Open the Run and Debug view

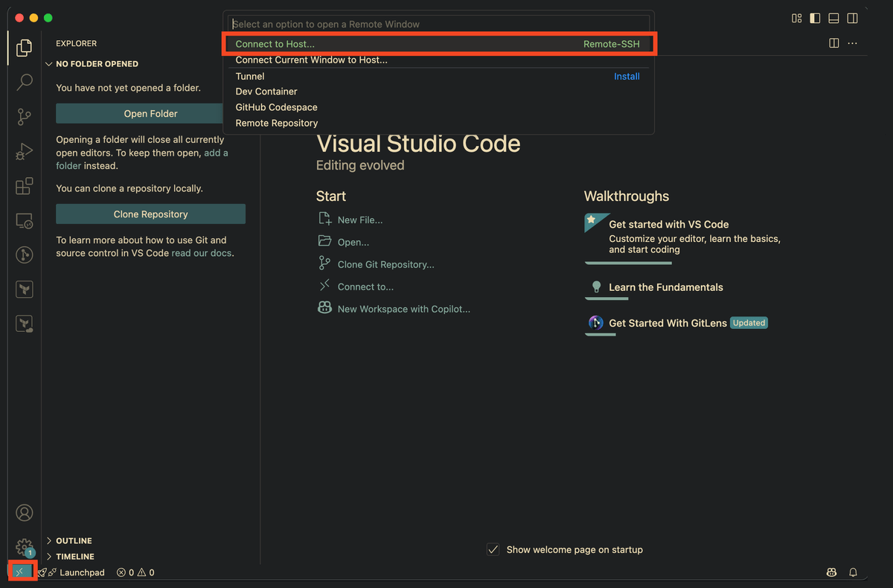24,151
